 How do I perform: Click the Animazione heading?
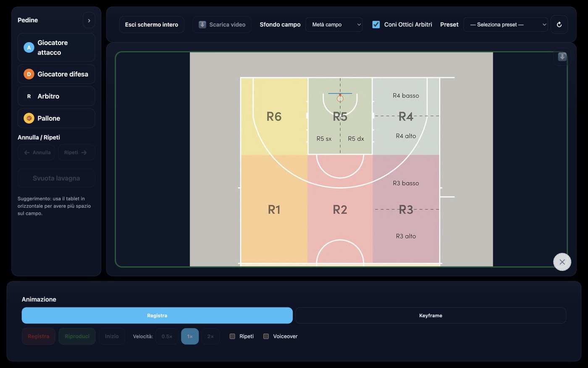[x=39, y=299]
